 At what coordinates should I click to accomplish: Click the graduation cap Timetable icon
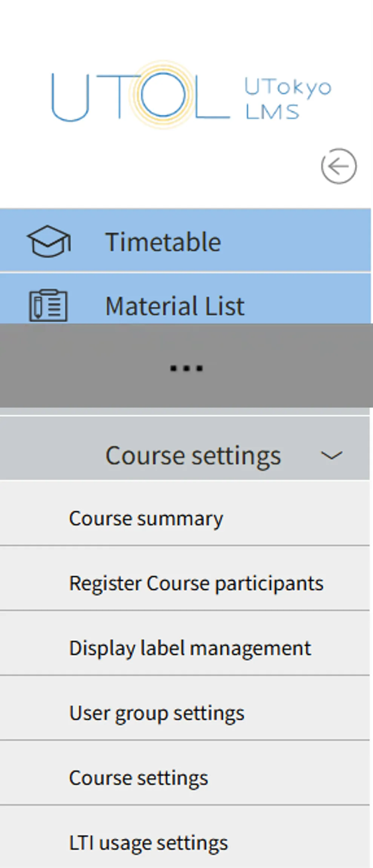coord(49,242)
